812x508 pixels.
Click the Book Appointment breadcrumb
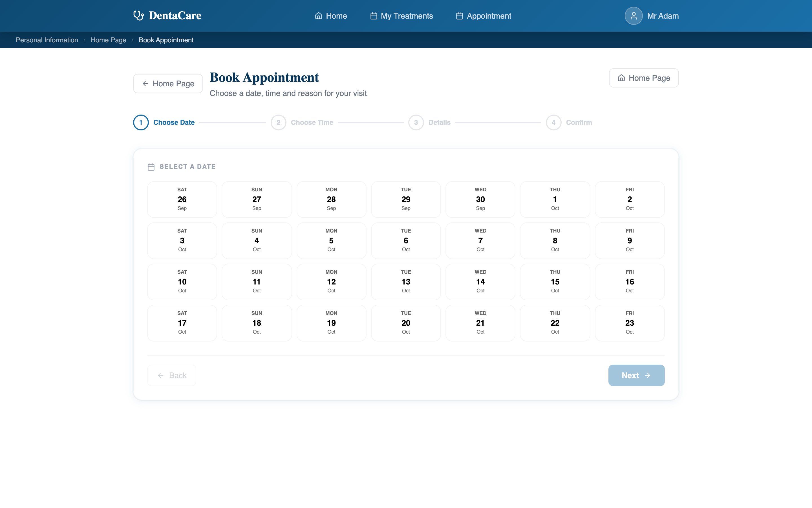coord(166,40)
